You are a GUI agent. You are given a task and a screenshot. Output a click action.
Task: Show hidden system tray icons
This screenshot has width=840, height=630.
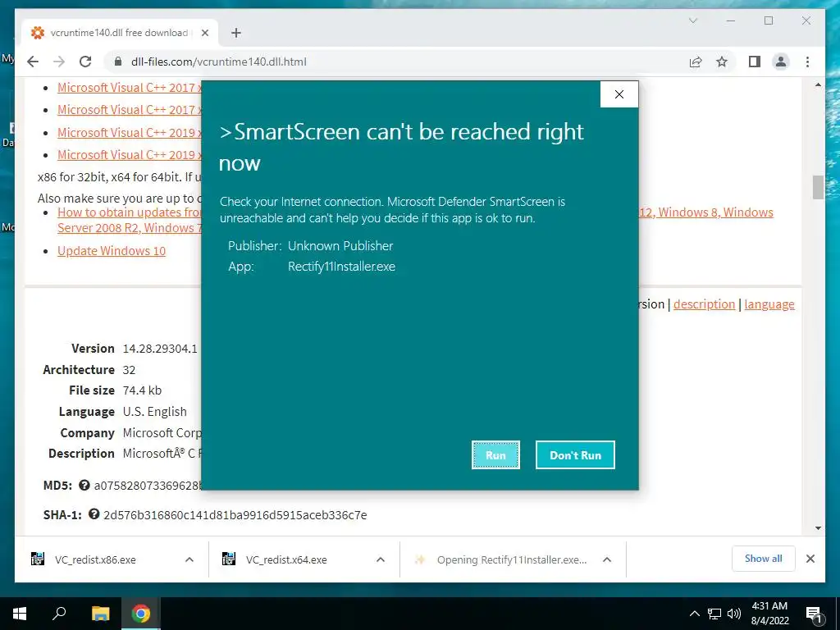(694, 614)
